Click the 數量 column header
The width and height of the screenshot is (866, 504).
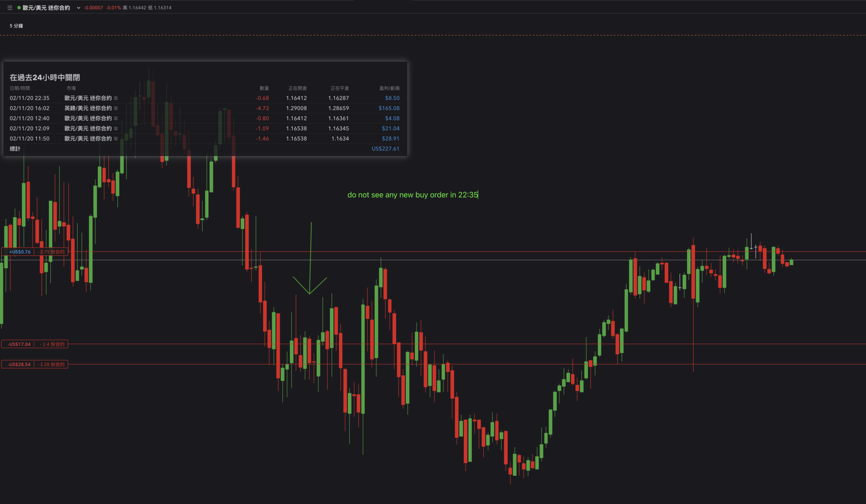pyautogui.click(x=264, y=88)
